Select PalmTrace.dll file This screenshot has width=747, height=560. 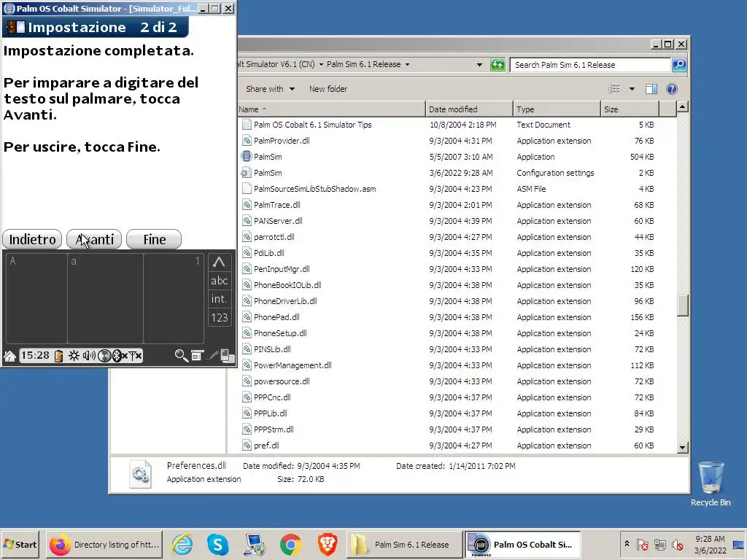click(x=276, y=205)
